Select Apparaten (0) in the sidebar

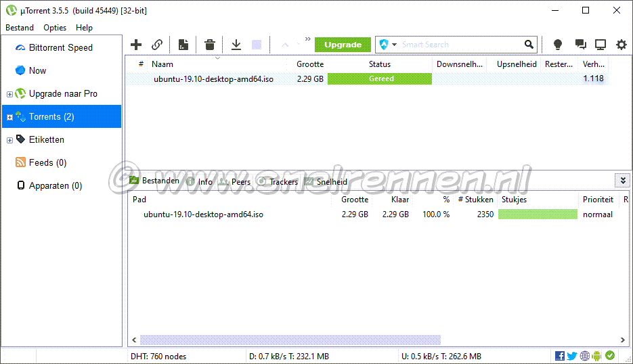pos(56,185)
